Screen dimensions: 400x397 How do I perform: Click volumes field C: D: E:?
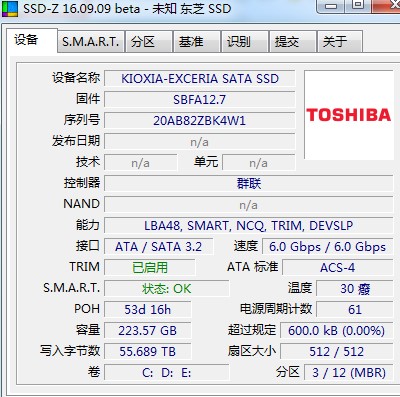pos(167,372)
